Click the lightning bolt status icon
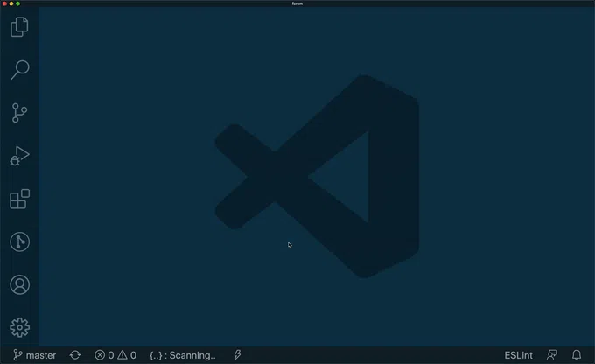The height and width of the screenshot is (364, 595). (x=237, y=355)
